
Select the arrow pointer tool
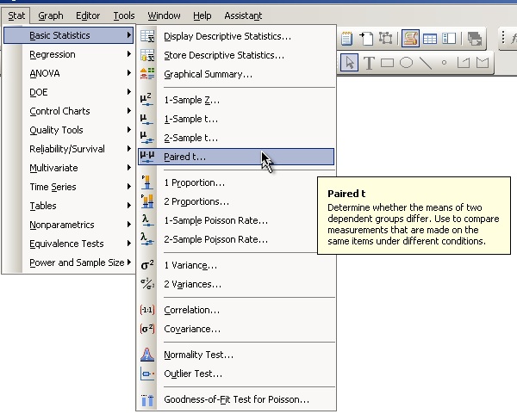coord(349,62)
